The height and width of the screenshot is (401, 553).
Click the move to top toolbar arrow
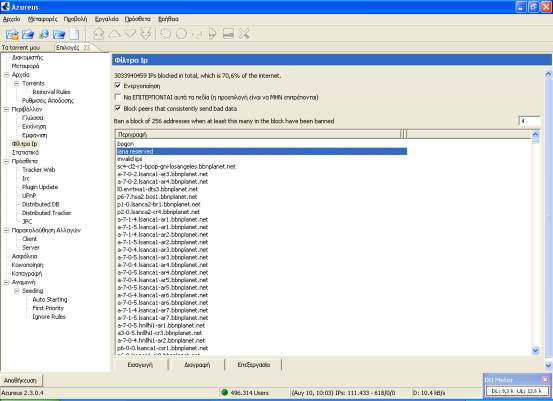(98, 34)
